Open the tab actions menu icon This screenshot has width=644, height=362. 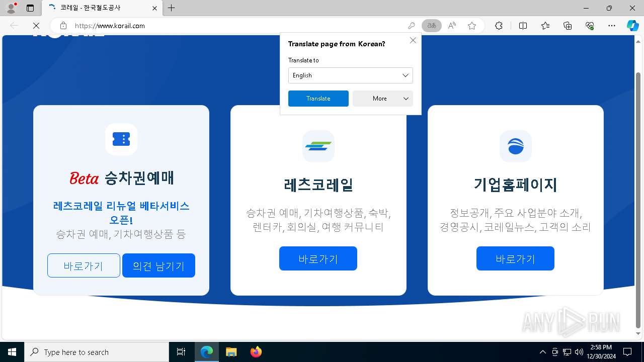point(30,8)
